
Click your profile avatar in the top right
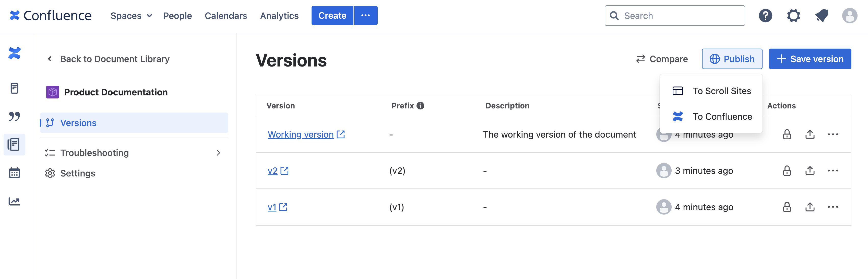849,15
